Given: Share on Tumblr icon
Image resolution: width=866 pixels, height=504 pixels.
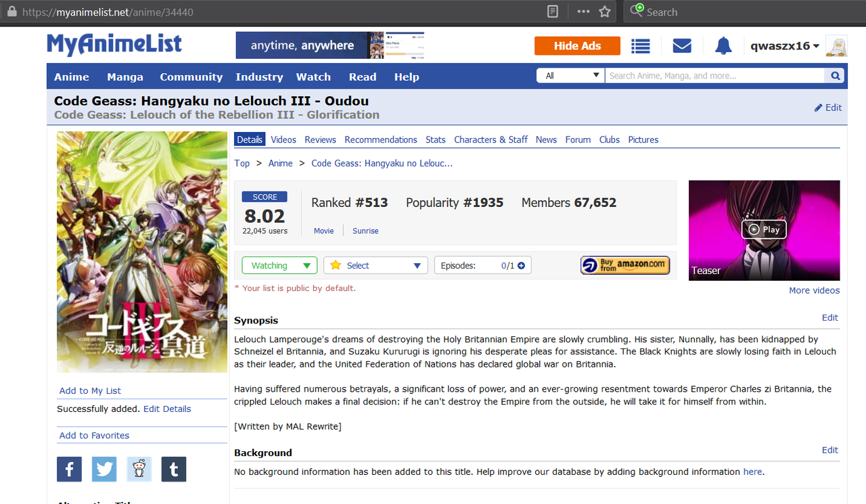Looking at the screenshot, I should pyautogui.click(x=174, y=469).
